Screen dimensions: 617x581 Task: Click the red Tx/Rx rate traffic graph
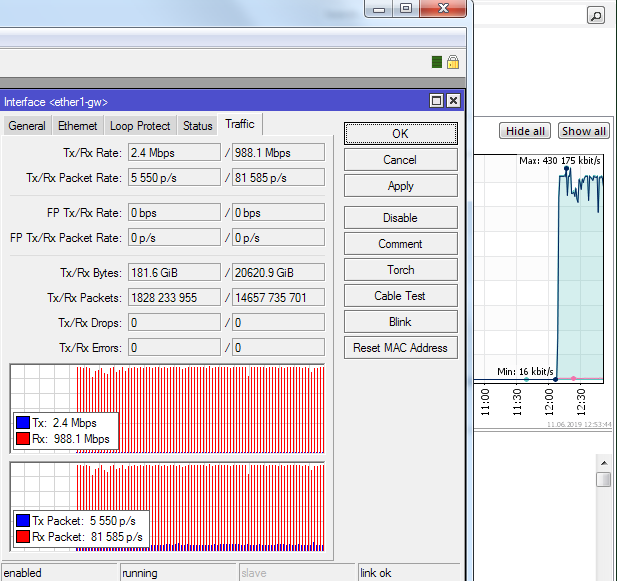167,409
